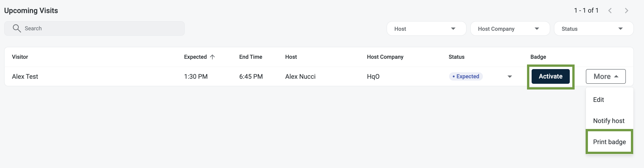Go to the previous page using the left chevron
Screen dimensions: 644x168
coord(610,11)
